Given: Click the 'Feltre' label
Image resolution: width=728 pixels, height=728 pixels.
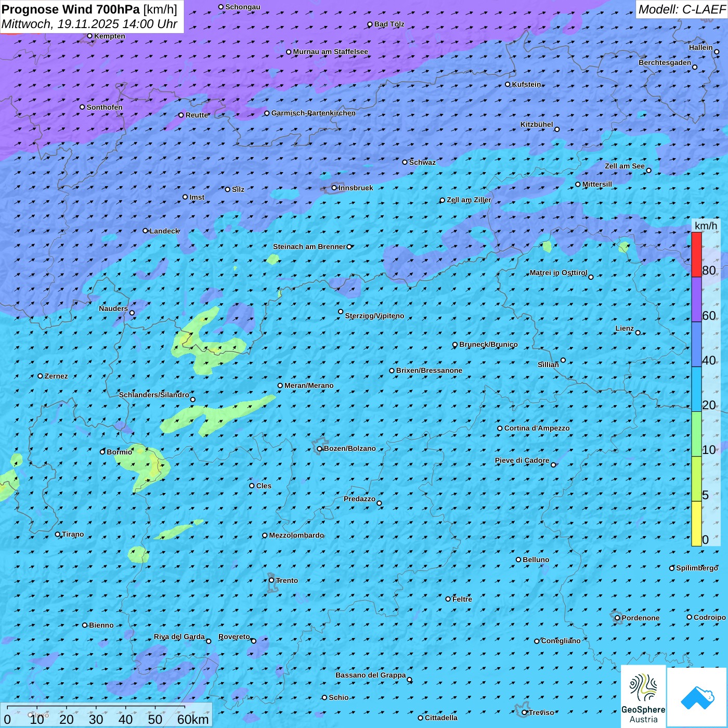Looking at the screenshot, I should pyautogui.click(x=462, y=599).
